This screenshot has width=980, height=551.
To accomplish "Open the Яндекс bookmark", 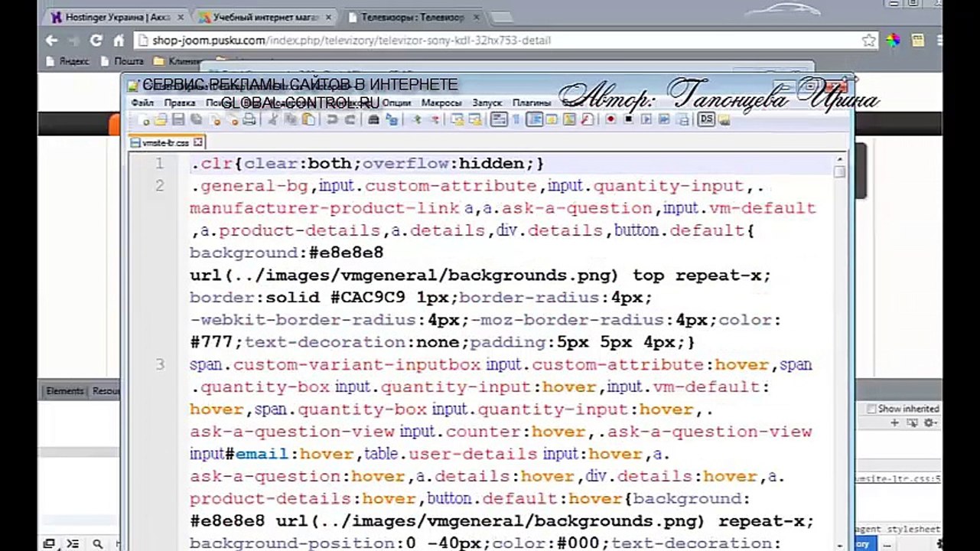I will pos(67,61).
